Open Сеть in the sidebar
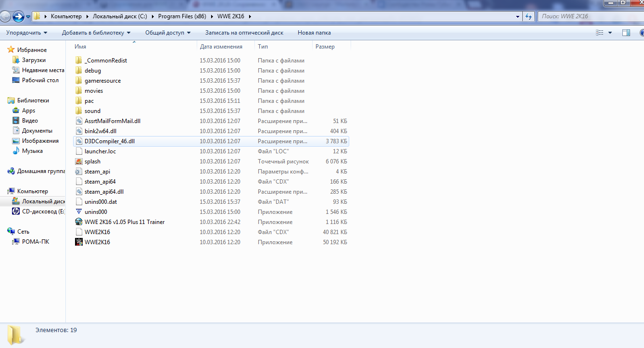644x348 pixels. pos(18,232)
